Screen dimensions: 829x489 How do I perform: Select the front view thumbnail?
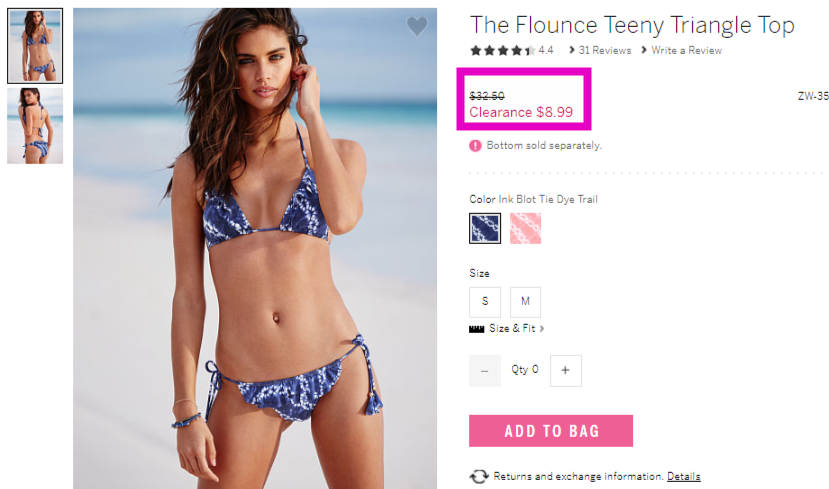pos(35,46)
